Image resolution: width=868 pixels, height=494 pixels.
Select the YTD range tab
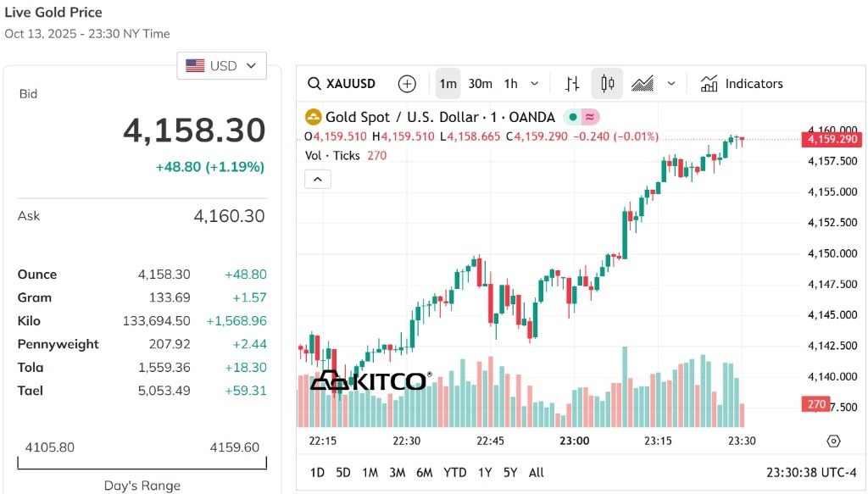[x=454, y=473]
